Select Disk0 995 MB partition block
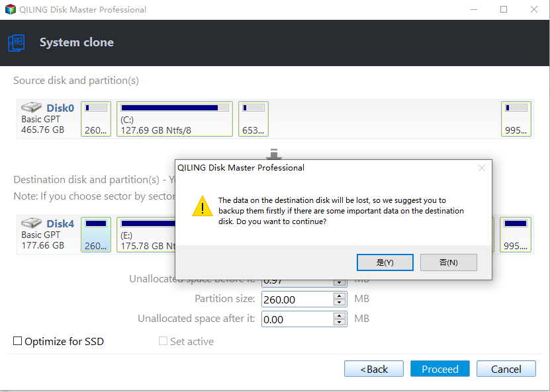550x392 pixels. point(516,119)
